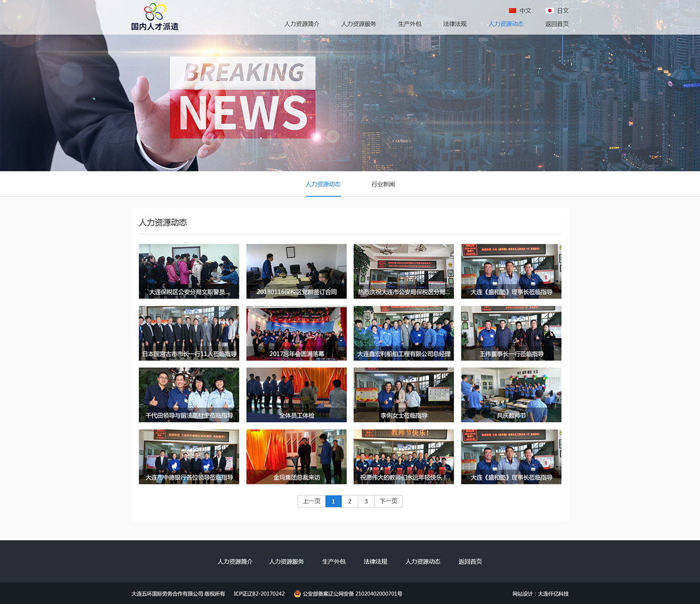
Task: Go to page 2 of the news list
Action: coord(350,501)
